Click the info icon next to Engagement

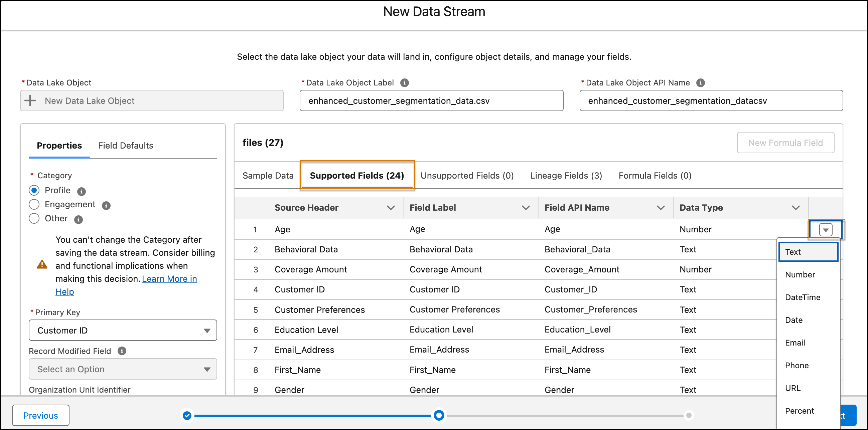pyautogui.click(x=106, y=205)
